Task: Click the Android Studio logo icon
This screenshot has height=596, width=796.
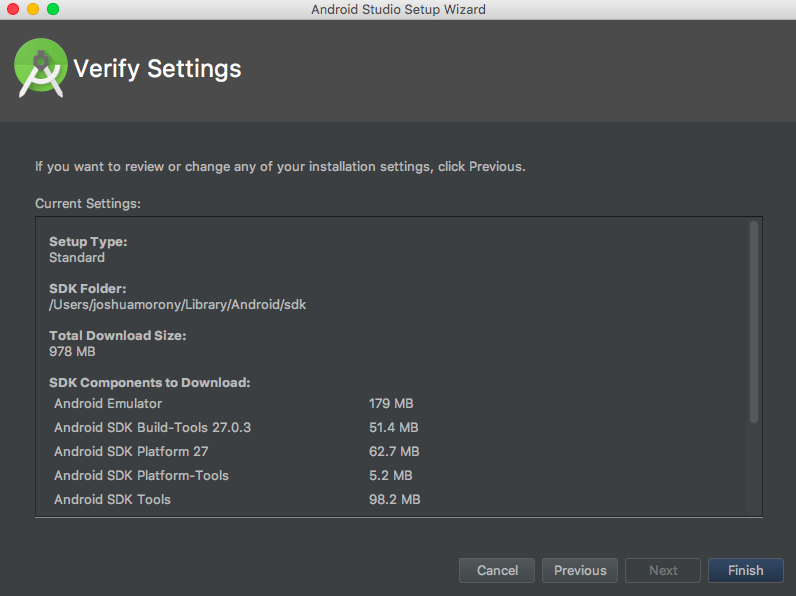Action: pos(41,68)
